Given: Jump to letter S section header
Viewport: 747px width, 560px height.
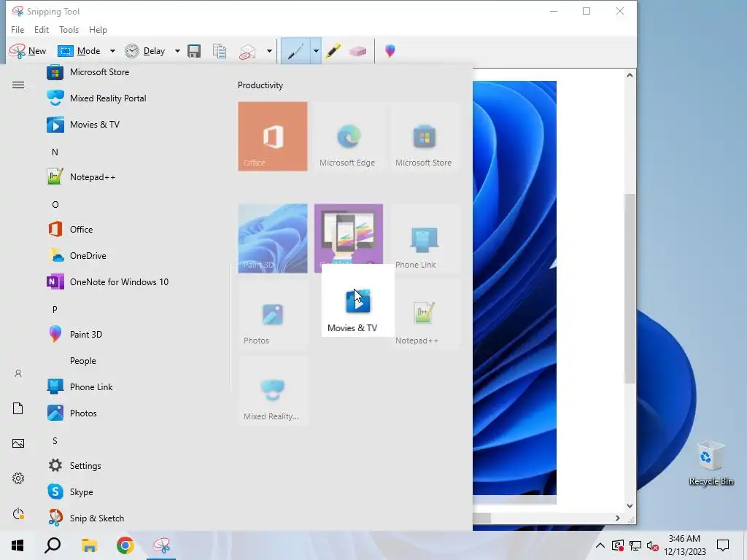Looking at the screenshot, I should [x=55, y=441].
